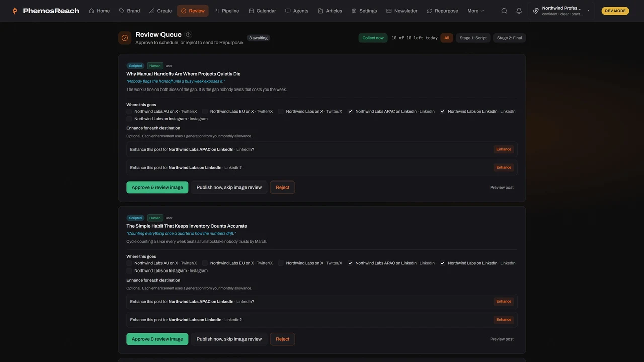Show All review stages
This screenshot has height=362, width=644.
[447, 38]
